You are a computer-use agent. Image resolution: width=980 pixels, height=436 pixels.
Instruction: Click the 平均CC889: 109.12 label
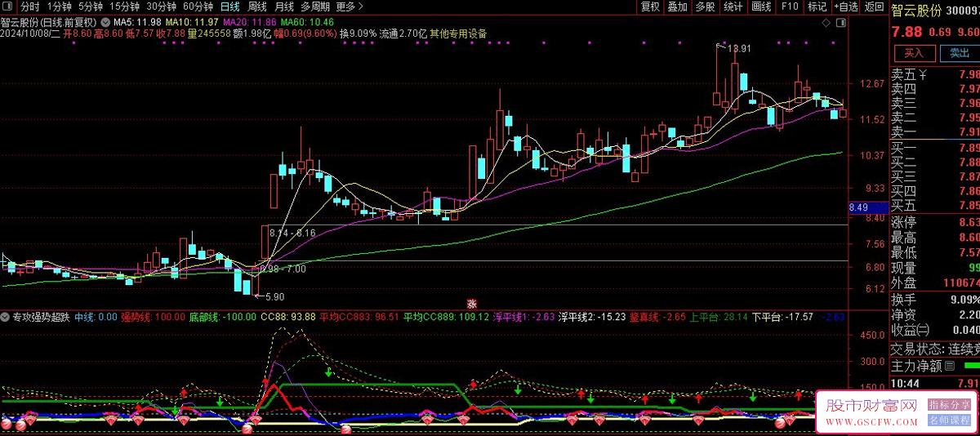[x=446, y=317]
